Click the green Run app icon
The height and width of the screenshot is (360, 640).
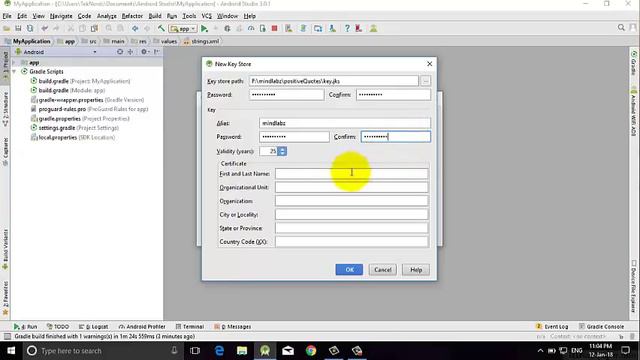click(x=204, y=29)
